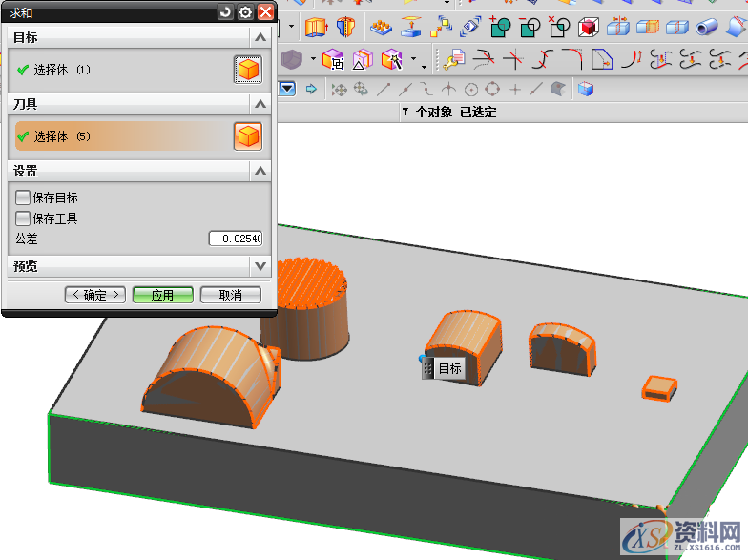Screen dimensions: 748x560
Task: Expand the 预览 section
Action: [260, 266]
